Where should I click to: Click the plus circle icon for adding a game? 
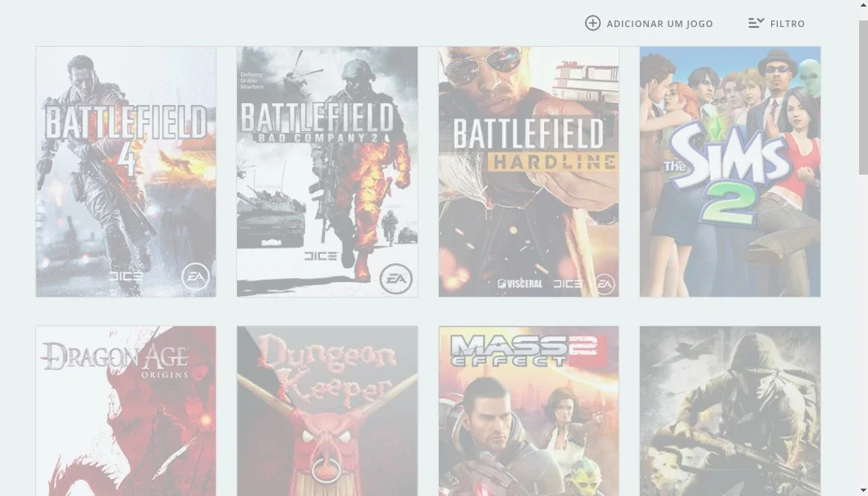point(592,23)
